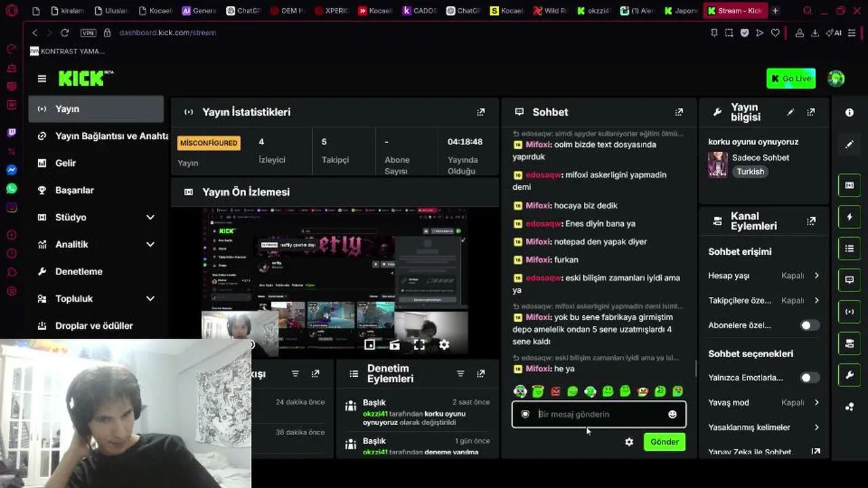Image resolution: width=868 pixels, height=488 pixels.
Task: Open the info icon in right rail
Action: click(850, 113)
